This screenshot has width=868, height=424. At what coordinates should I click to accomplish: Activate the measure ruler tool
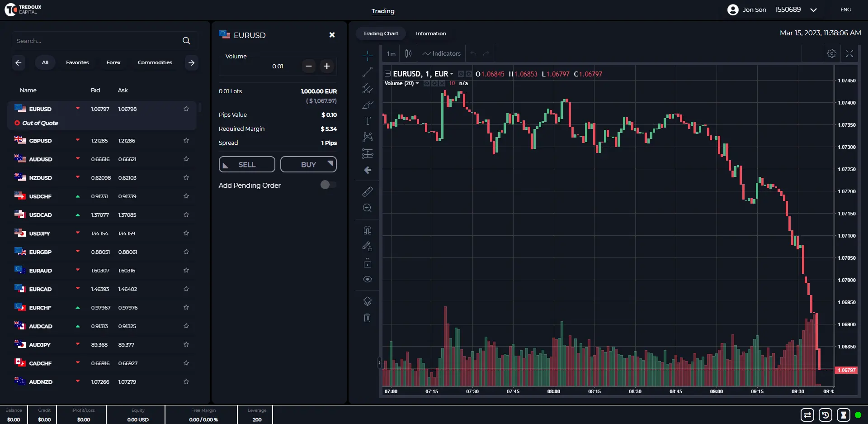point(368,192)
